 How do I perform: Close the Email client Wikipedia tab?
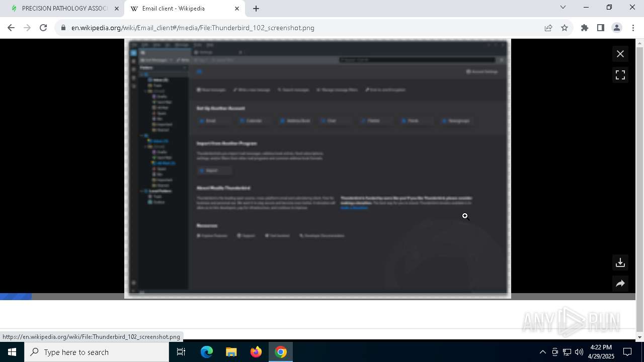(x=237, y=9)
